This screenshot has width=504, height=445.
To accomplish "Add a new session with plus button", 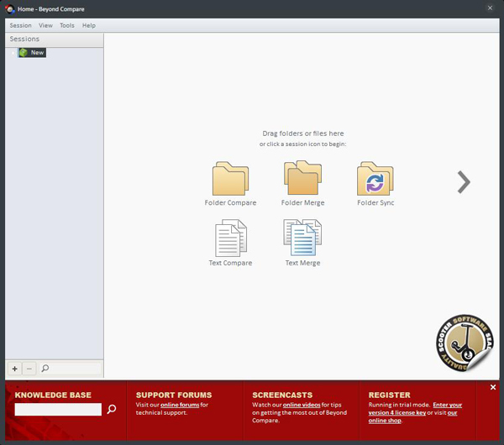I will click(x=14, y=369).
